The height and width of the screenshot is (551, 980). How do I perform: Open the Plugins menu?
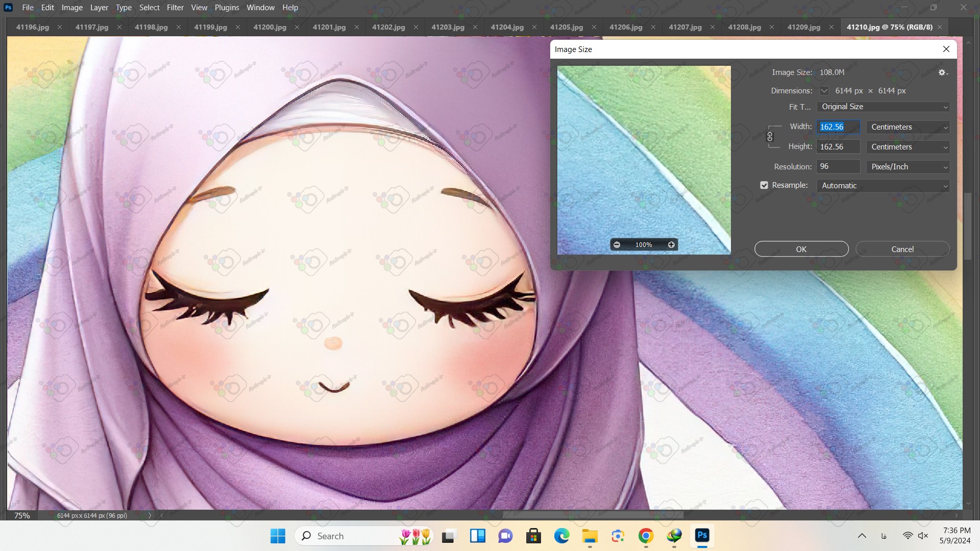(227, 7)
